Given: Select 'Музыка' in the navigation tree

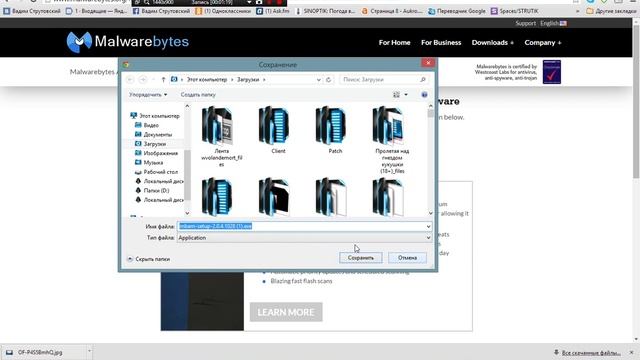Looking at the screenshot, I should point(149,163).
